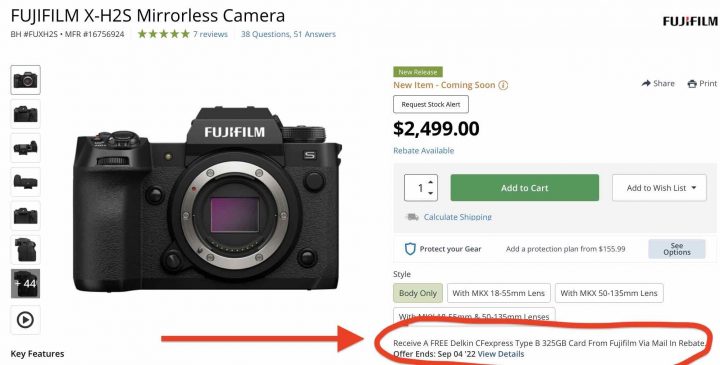The height and width of the screenshot is (365, 720).
Task: Choose With MKX 18-55mm Lens style
Action: (x=499, y=293)
